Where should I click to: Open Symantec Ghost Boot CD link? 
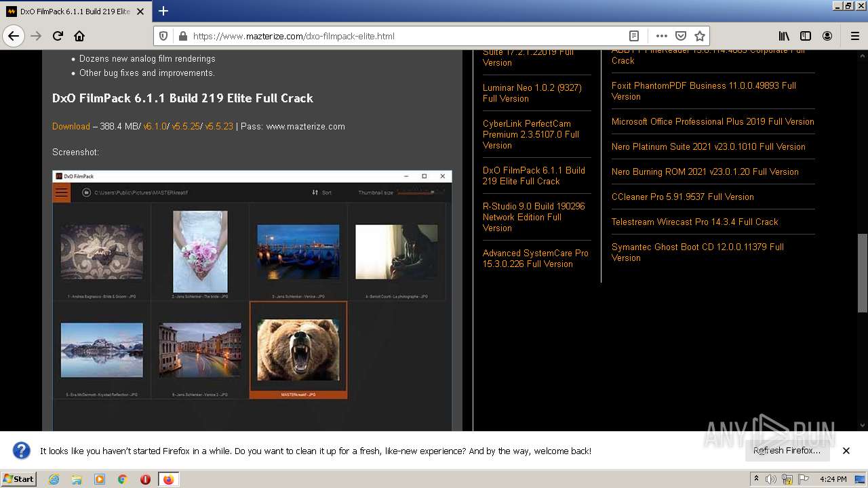(x=698, y=252)
